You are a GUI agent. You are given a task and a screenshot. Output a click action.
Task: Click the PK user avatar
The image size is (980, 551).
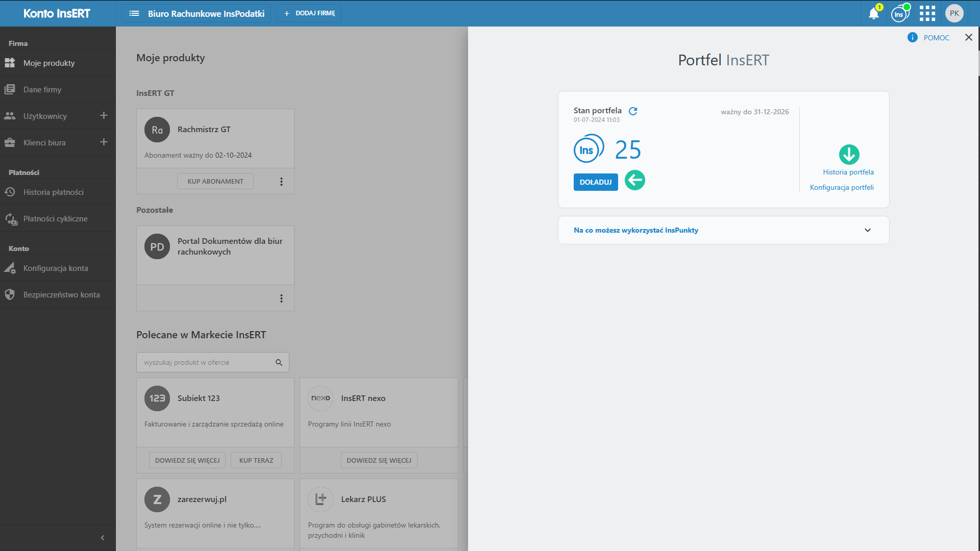click(954, 14)
